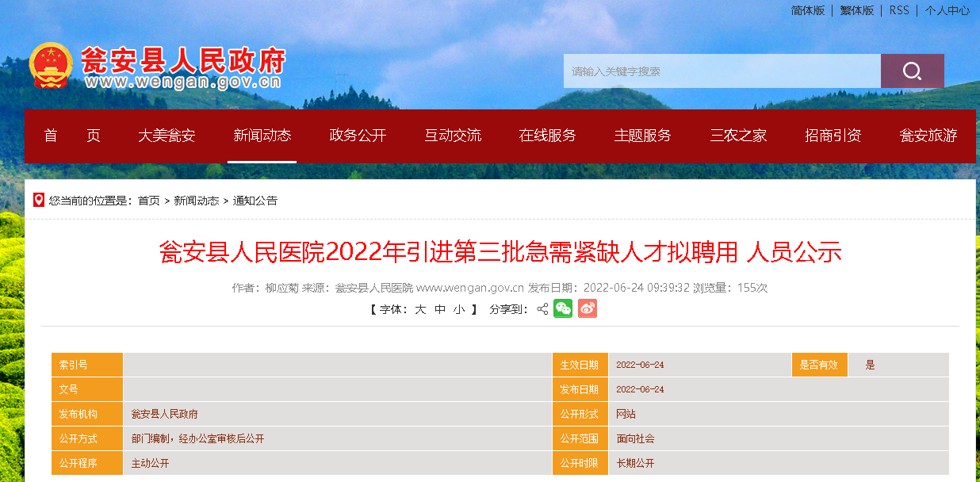Click 生效日期 value 2022-06-24

pos(640,365)
